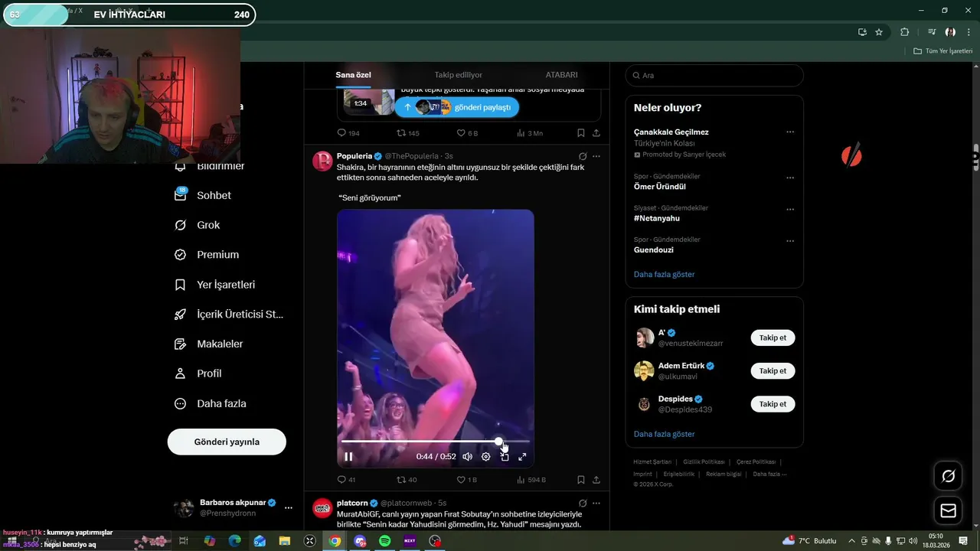Screen dimensions: 980x551
Task: Click the Grok icon on platcorn's post
Action: coord(583,503)
